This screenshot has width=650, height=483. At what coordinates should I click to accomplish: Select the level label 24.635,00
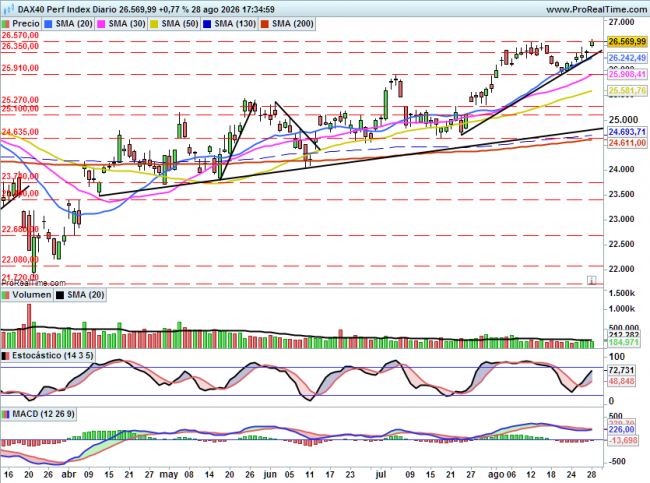pyautogui.click(x=20, y=132)
